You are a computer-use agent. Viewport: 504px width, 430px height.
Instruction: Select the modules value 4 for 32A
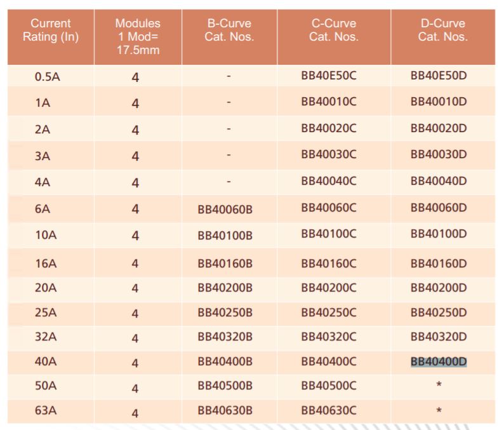tap(135, 339)
